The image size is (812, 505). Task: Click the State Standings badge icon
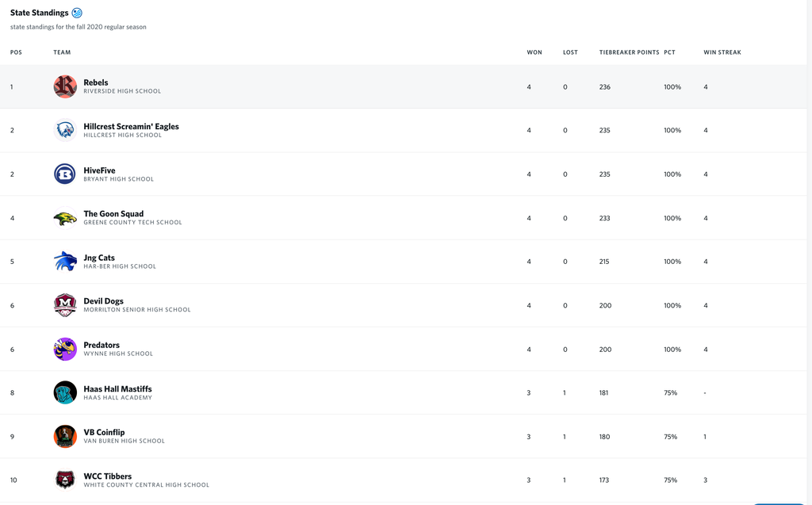click(77, 13)
